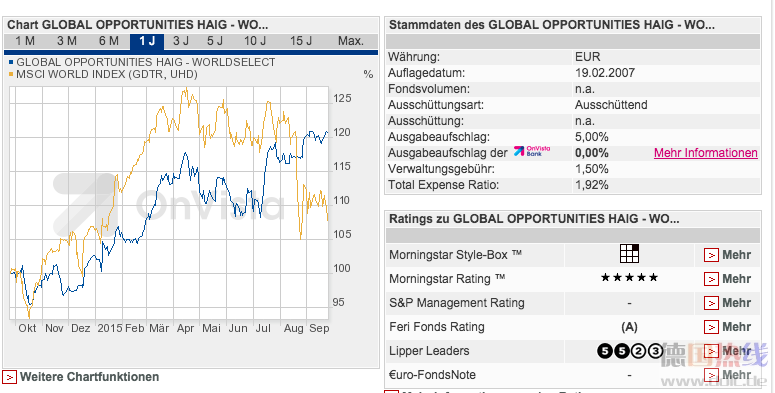Screen dimensions: 775x393
Task: Click red arrow icon in S&P Management Rating row
Action: pyautogui.click(x=711, y=303)
